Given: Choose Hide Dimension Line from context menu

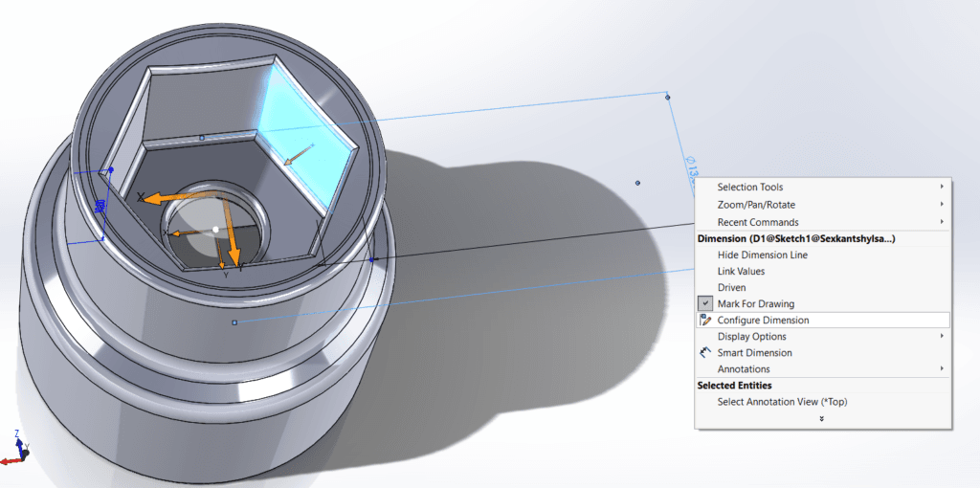Looking at the screenshot, I should click(762, 255).
